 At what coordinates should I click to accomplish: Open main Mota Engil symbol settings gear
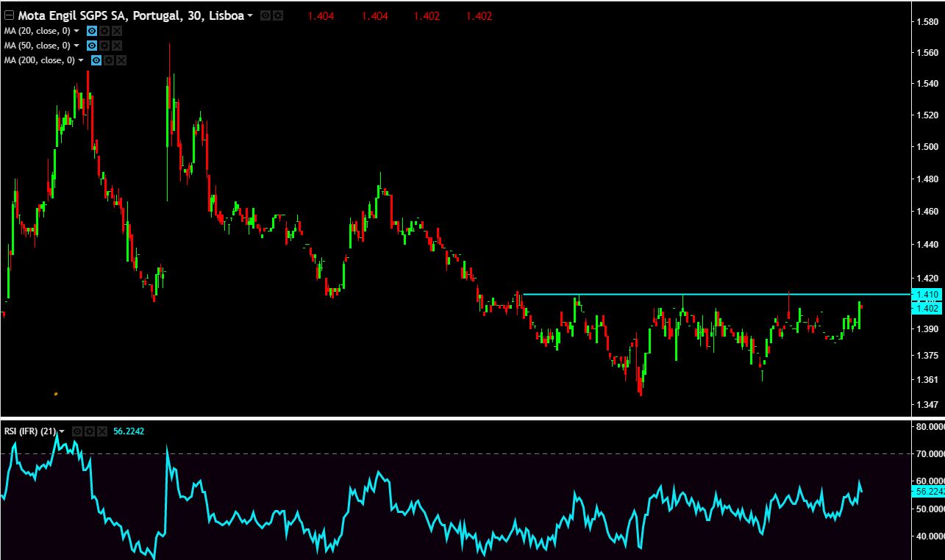(278, 15)
